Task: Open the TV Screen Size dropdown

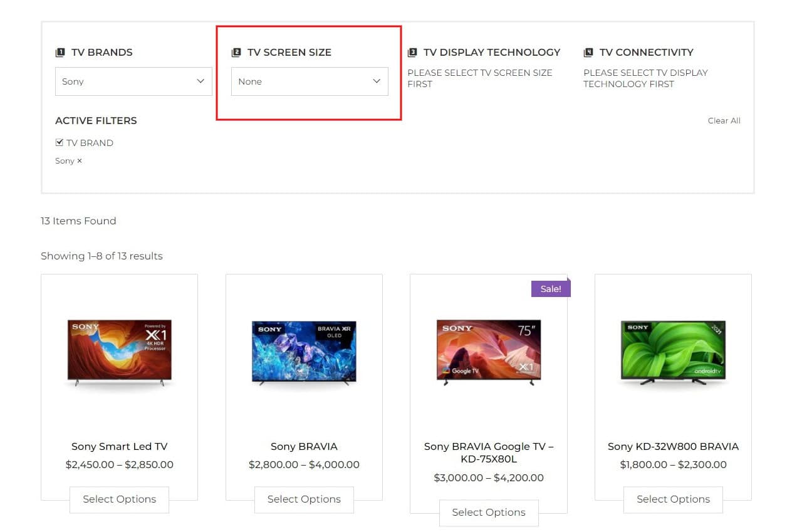Action: [310, 81]
